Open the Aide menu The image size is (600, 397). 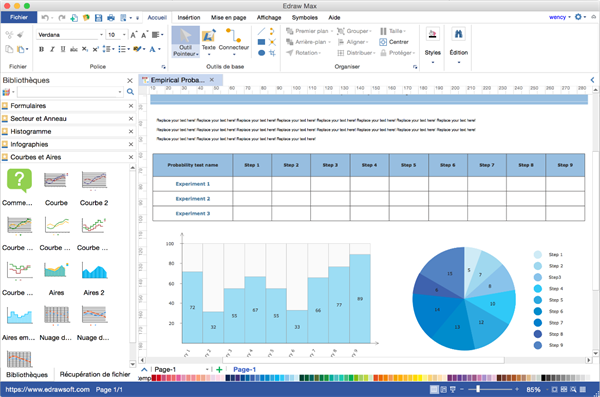pyautogui.click(x=334, y=18)
